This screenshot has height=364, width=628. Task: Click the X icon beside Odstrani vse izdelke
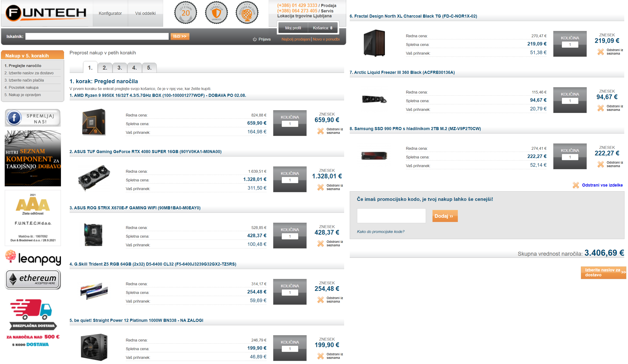[x=576, y=185]
